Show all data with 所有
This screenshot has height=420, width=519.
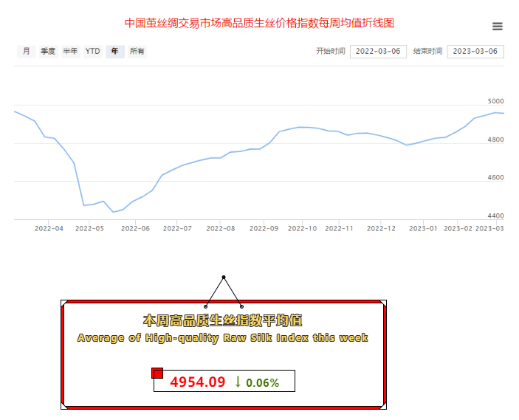[x=137, y=52]
